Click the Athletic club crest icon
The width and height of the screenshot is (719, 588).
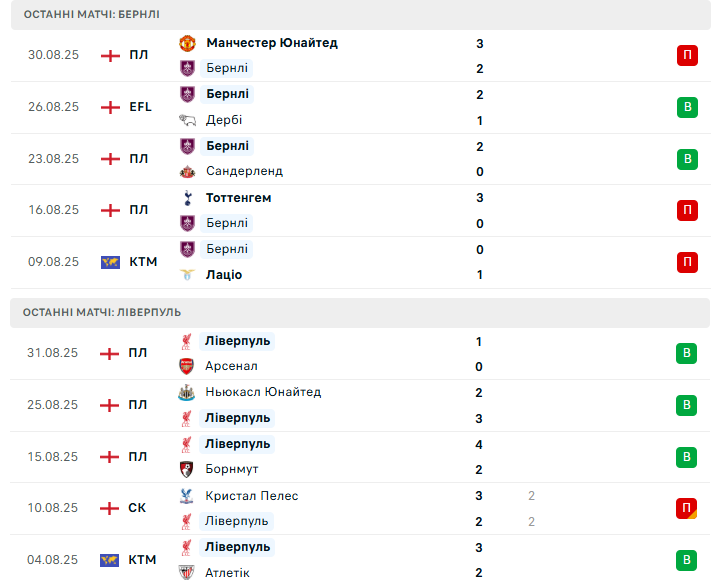pos(187,573)
